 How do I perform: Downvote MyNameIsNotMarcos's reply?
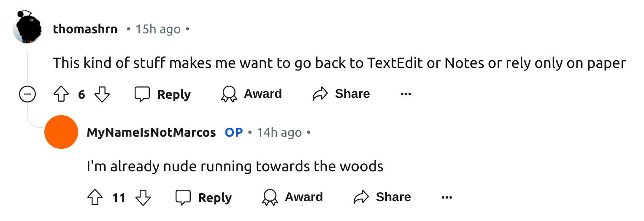(x=143, y=197)
